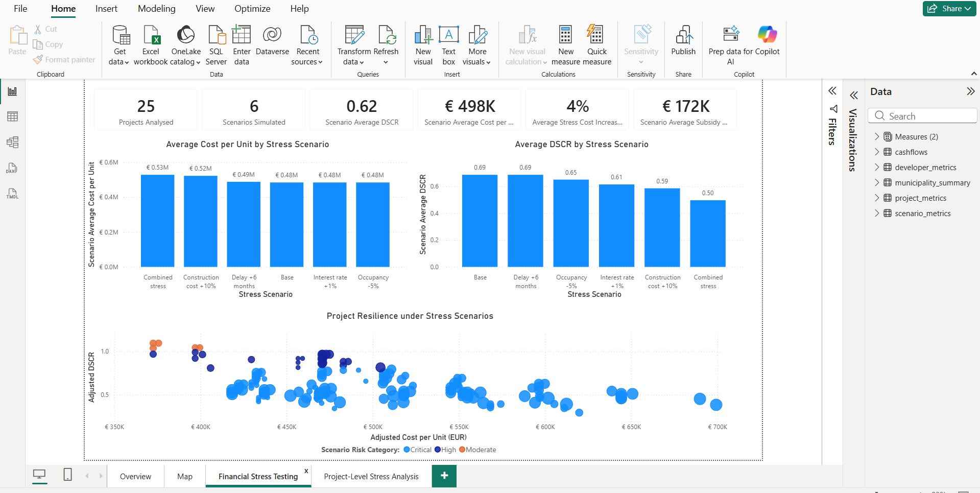Expand the cashflows table fields
The width and height of the screenshot is (980, 493).
[x=877, y=152]
